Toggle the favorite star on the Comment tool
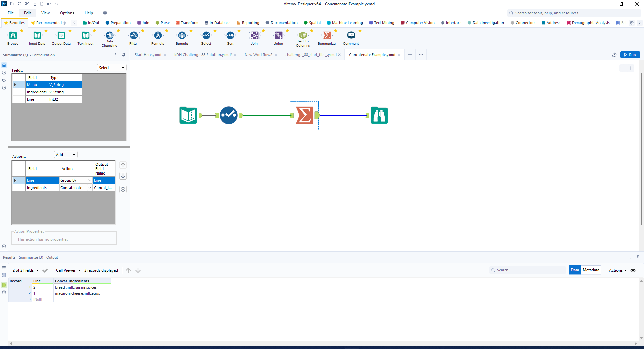644x349 pixels. tap(360, 31)
